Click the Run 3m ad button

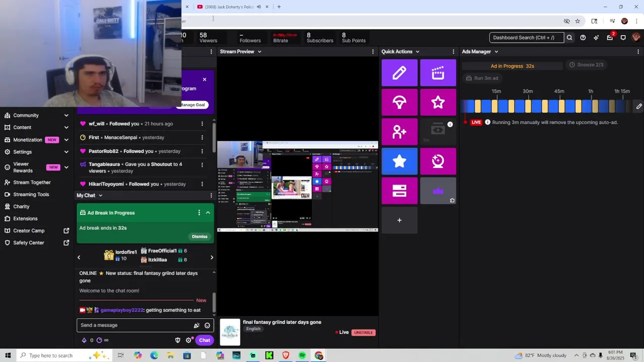(482, 78)
